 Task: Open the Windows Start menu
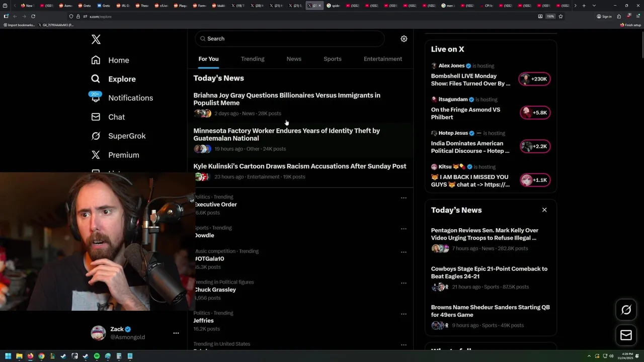pyautogui.click(x=8, y=356)
